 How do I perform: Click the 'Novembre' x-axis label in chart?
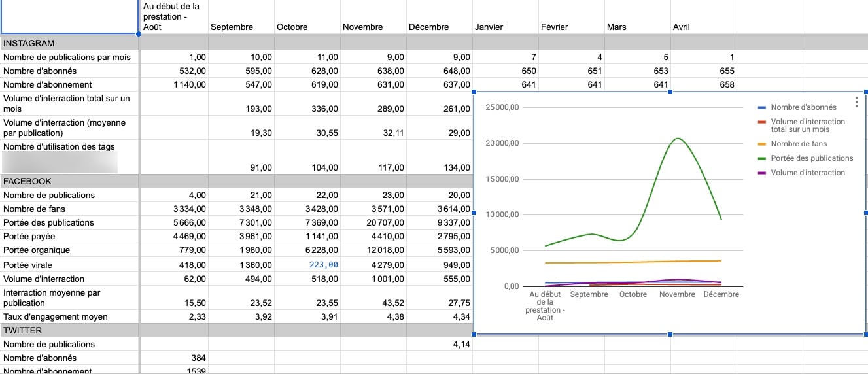tap(677, 294)
